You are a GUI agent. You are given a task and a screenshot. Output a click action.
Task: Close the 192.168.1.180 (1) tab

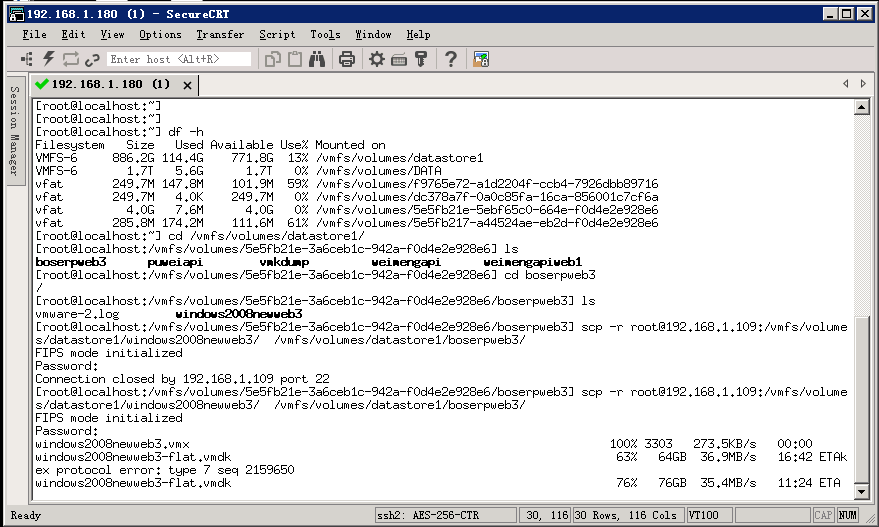[x=188, y=84]
